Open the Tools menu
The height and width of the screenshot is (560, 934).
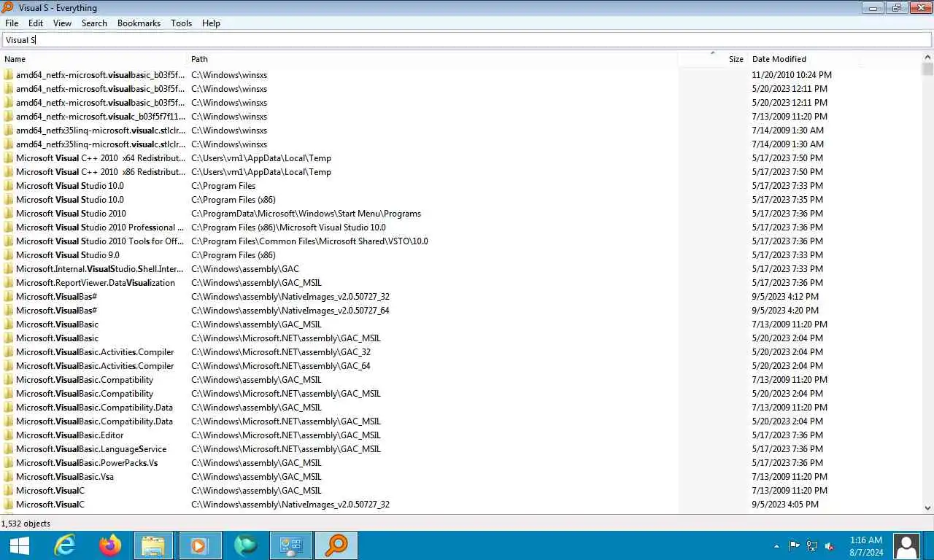pyautogui.click(x=181, y=23)
